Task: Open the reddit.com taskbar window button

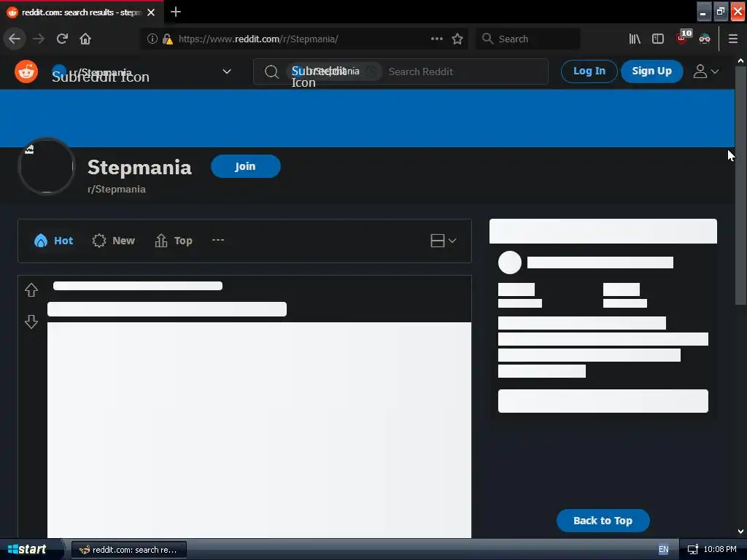Action: coord(128,550)
